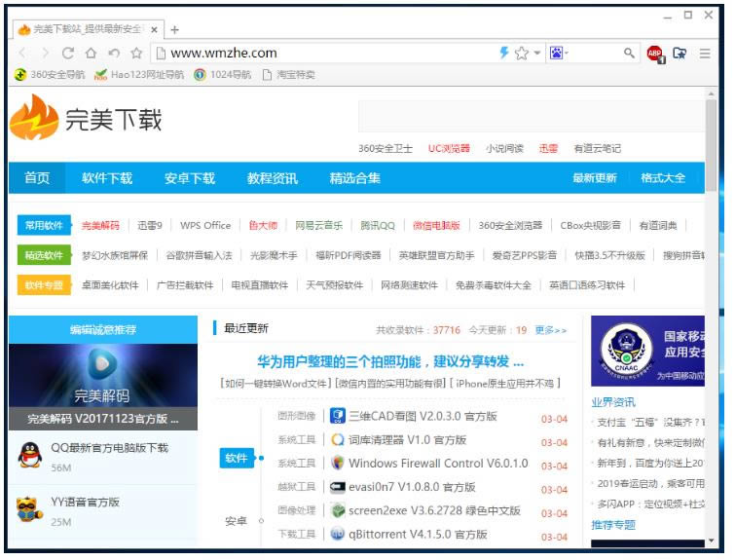This screenshot has width=735, height=560.
Task: Open 推荐专题 section heading
Action: (x=613, y=525)
